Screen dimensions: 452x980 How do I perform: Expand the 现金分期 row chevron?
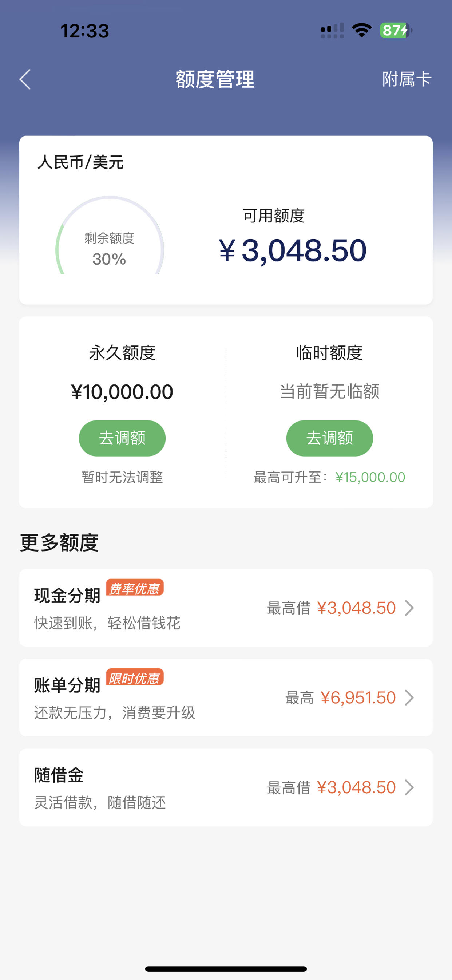(x=409, y=608)
